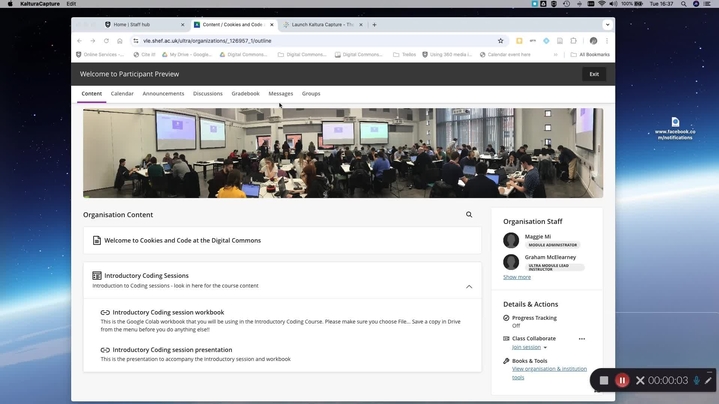
Task: Open the KalturaCapture menu
Action: 40,4
